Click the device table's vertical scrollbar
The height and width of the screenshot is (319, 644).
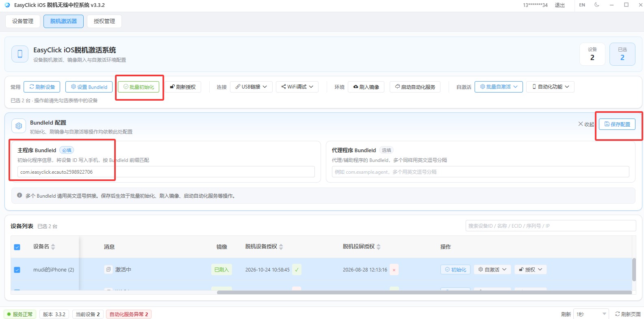634,269
